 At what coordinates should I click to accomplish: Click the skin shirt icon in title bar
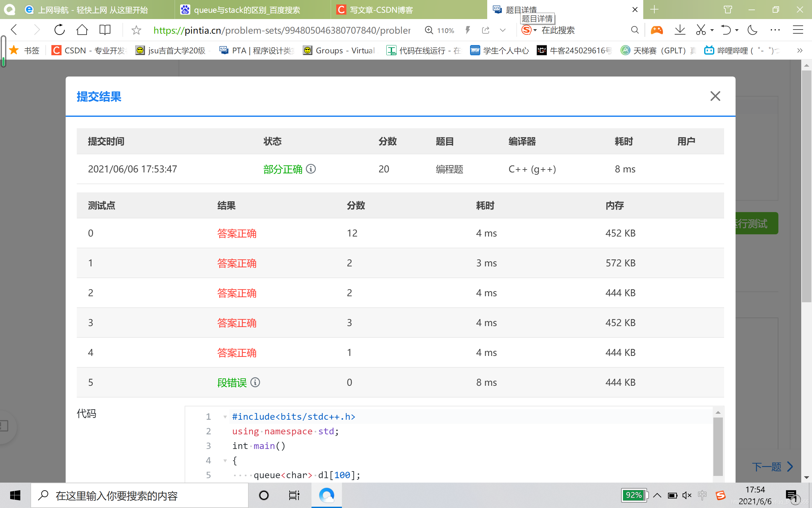tap(728, 10)
